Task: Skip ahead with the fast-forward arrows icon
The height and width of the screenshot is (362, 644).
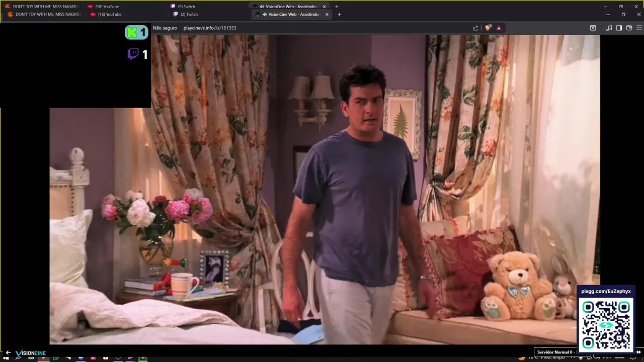Action: pos(638,352)
